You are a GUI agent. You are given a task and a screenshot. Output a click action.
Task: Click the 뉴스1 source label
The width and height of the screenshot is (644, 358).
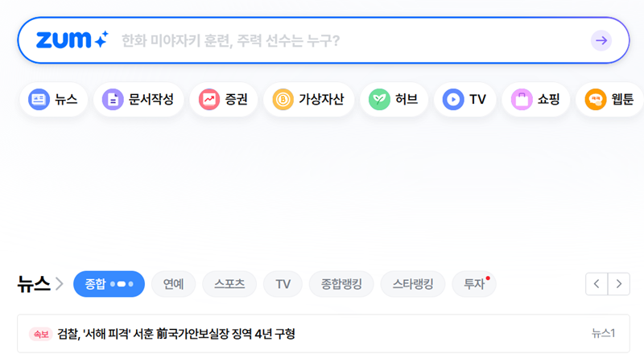click(x=603, y=333)
